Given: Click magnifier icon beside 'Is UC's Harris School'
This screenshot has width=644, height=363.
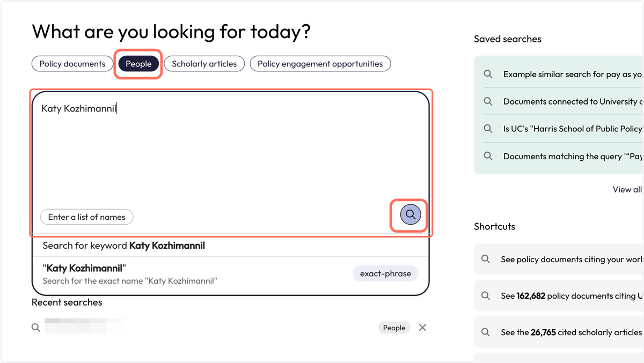Looking at the screenshot, I should [488, 129].
